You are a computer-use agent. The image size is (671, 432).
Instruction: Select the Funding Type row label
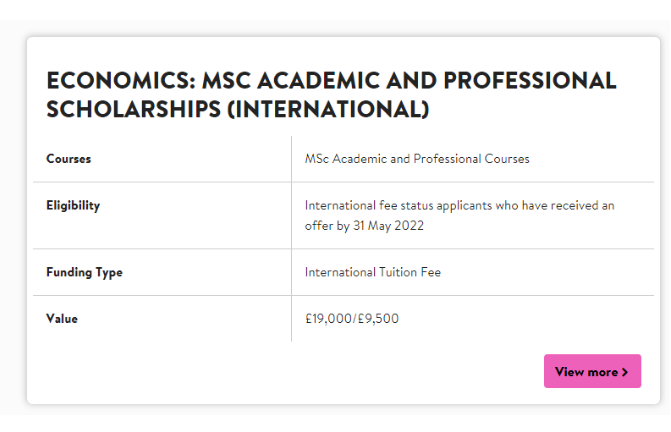(84, 272)
